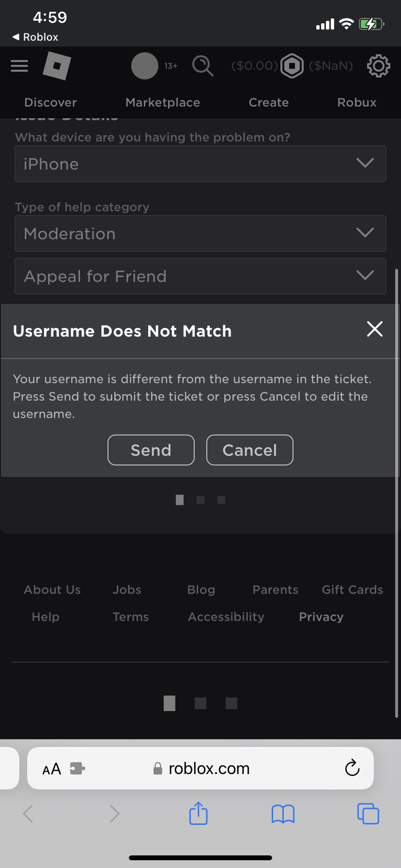Open the hamburger navigation menu
Image resolution: width=401 pixels, height=868 pixels.
point(19,66)
